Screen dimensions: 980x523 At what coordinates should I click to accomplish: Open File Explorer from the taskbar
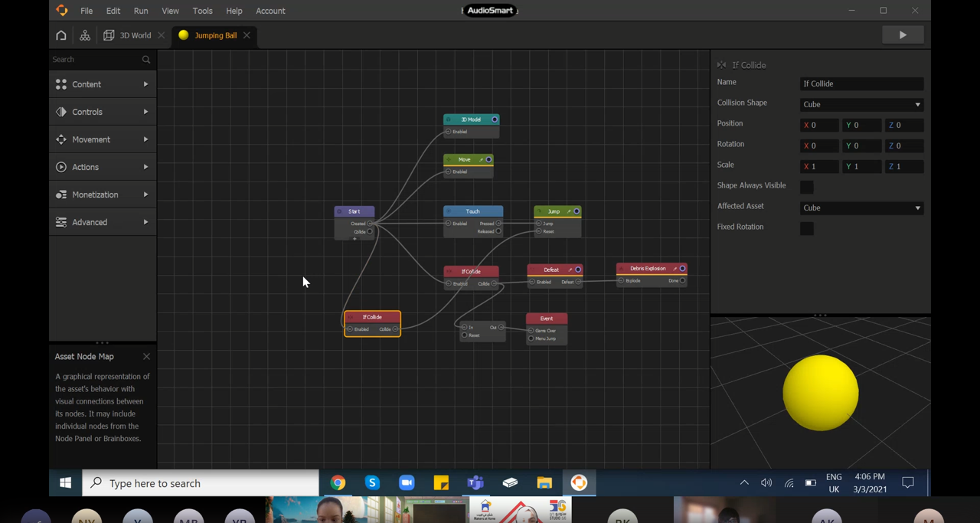(544, 483)
